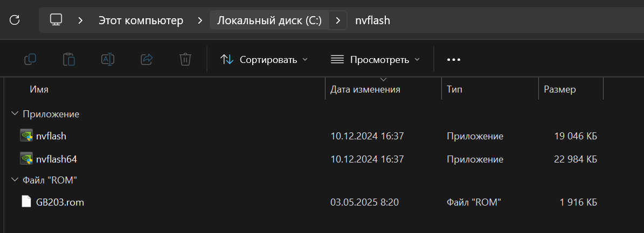Sort by Дата изменения column header
Viewport: 644px width, 233px height.
coord(365,89)
